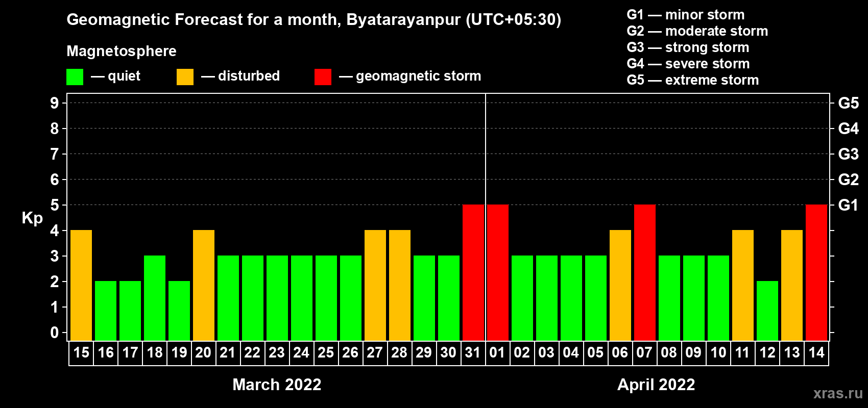
Task: Select the green bar for March 19
Action: [179, 311]
